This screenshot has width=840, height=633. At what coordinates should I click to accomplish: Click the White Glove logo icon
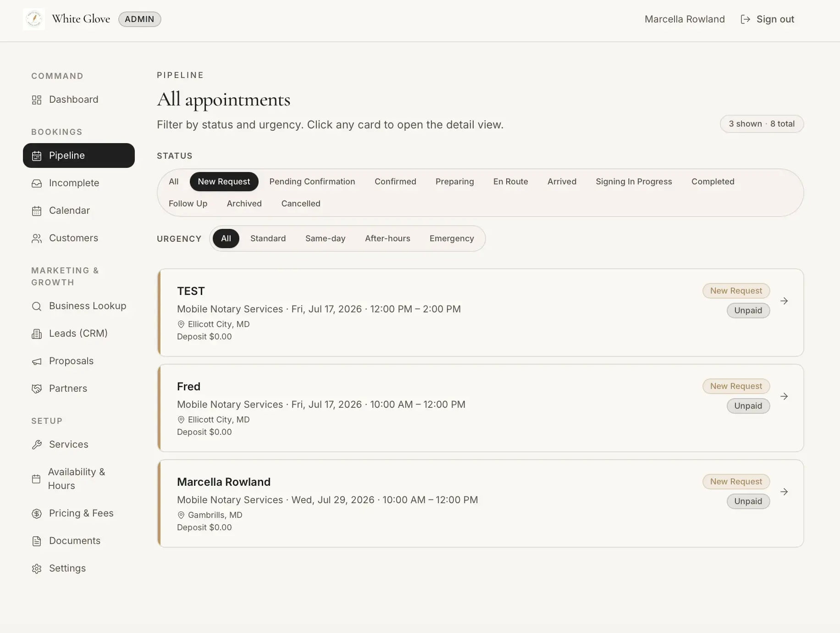[x=34, y=19]
